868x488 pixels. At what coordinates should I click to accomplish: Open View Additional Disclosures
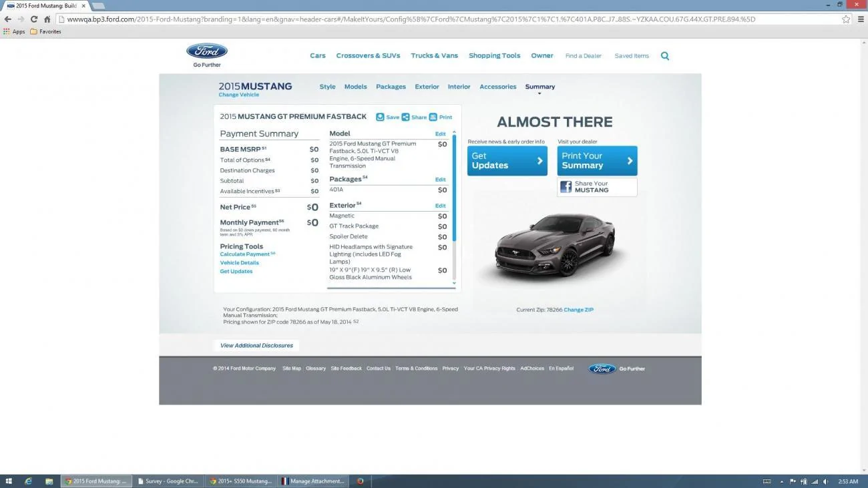pyautogui.click(x=256, y=346)
